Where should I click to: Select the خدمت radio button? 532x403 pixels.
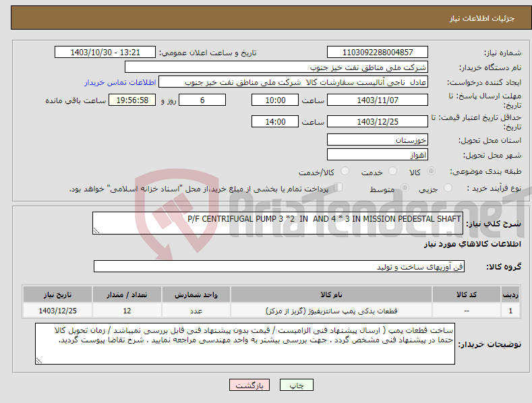coord(392,171)
